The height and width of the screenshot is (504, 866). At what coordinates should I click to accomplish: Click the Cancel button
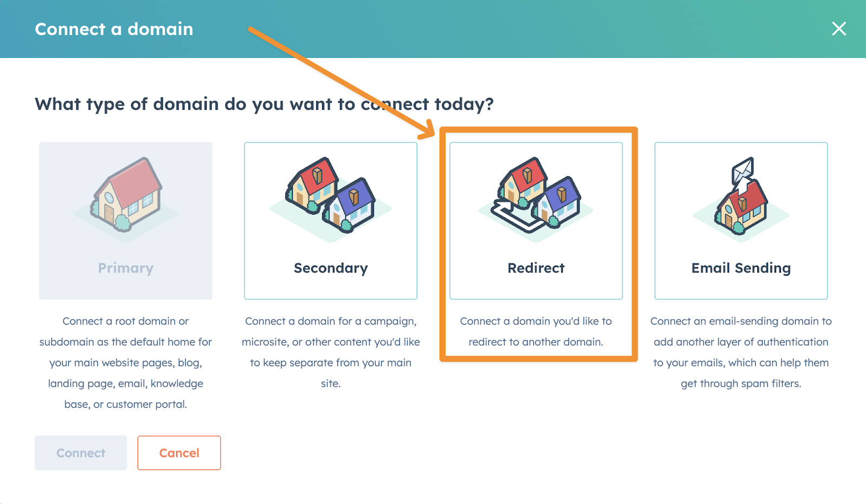coord(179,453)
